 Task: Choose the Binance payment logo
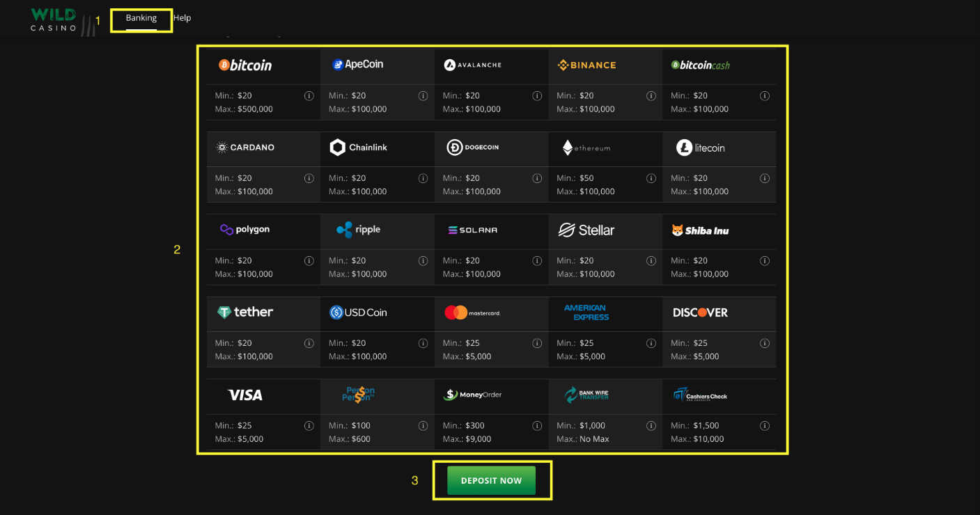point(586,65)
